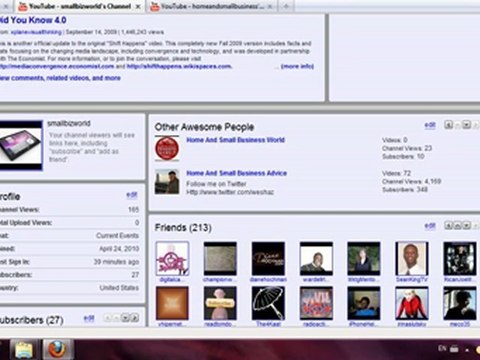Move Other Awesome People module left with arrow
Viewport: 480px width, 360px height.
tap(449, 125)
